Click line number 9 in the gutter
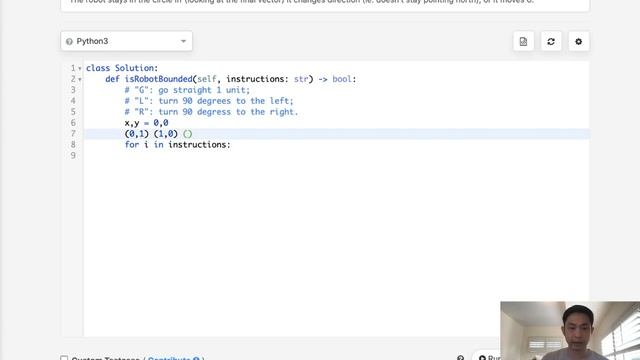This screenshot has height=360, width=640. 73,156
